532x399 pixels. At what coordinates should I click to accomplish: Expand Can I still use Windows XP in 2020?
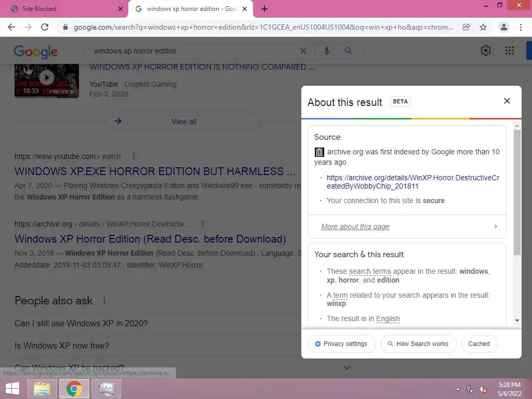pyautogui.click(x=81, y=323)
